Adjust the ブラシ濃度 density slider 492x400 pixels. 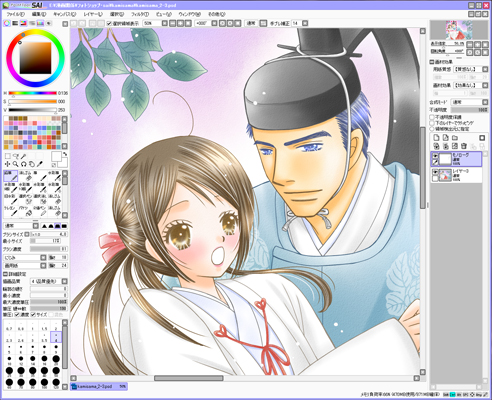(49, 249)
